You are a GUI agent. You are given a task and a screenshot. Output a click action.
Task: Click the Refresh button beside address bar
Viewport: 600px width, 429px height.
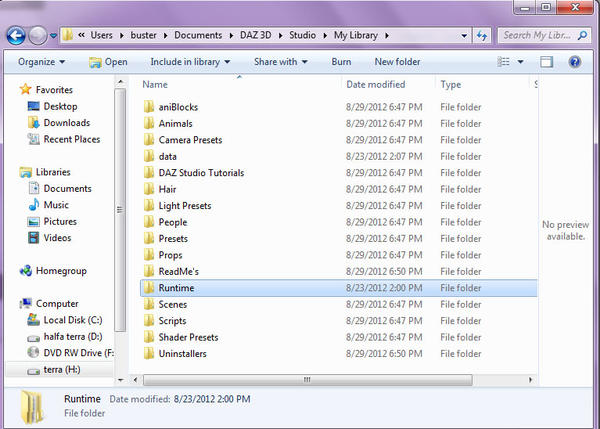tap(482, 36)
